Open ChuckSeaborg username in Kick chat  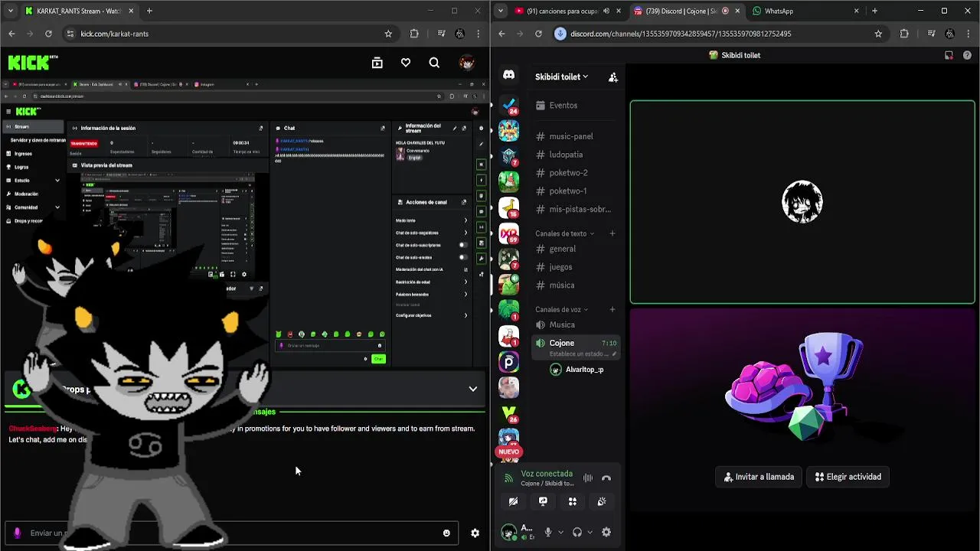click(32, 429)
